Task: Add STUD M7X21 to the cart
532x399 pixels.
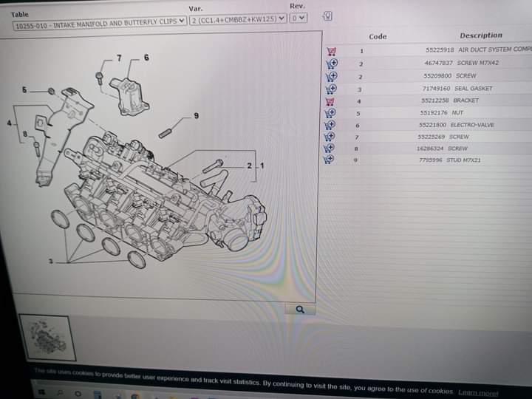Action: coord(331,160)
